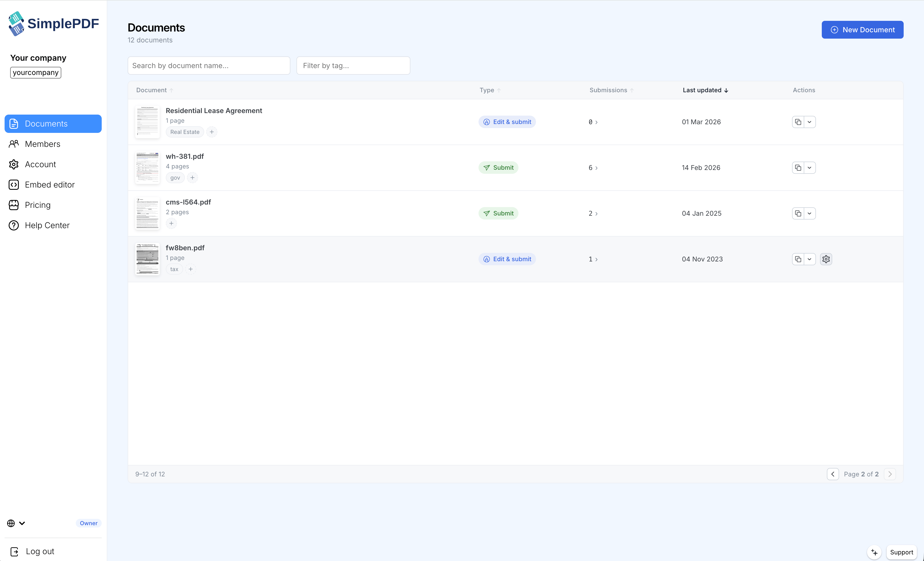The height and width of the screenshot is (561, 924).
Task: Open settings gear for fw8ben.pdf
Action: coord(826,259)
